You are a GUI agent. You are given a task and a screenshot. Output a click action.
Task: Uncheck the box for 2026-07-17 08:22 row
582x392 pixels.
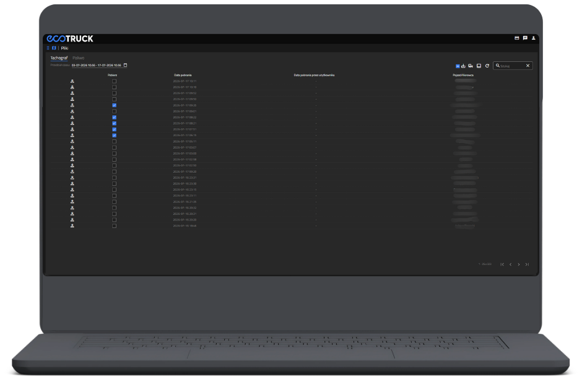point(115,117)
